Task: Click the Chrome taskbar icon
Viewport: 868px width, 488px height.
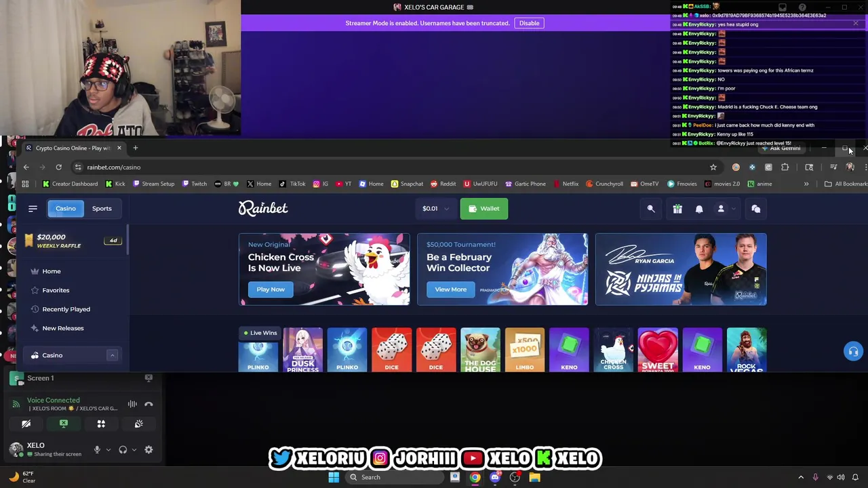Action: (475, 477)
